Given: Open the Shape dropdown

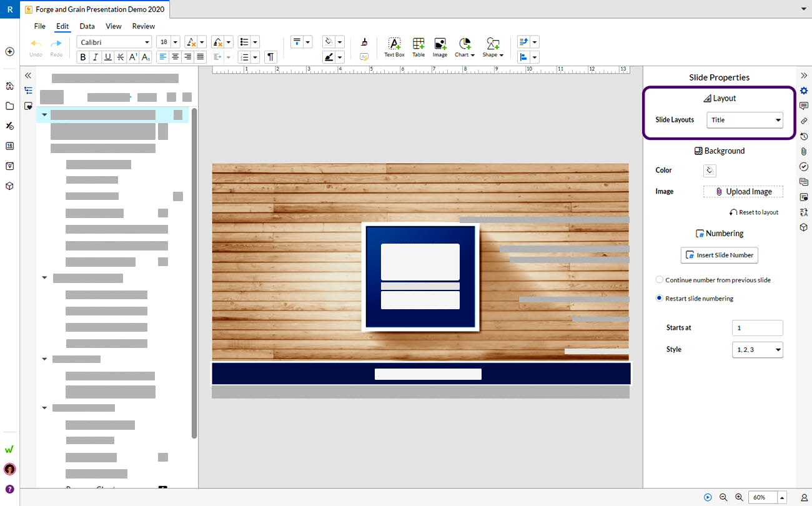Looking at the screenshot, I should point(493,47).
